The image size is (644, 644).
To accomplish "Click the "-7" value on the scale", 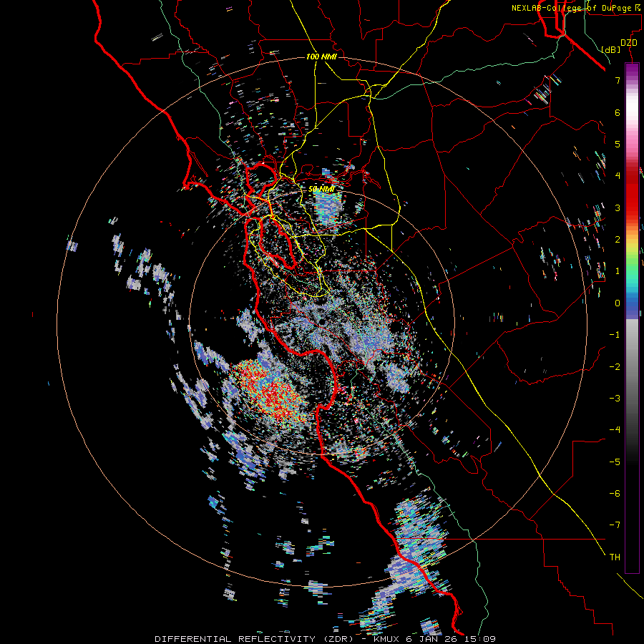I will tap(615, 525).
